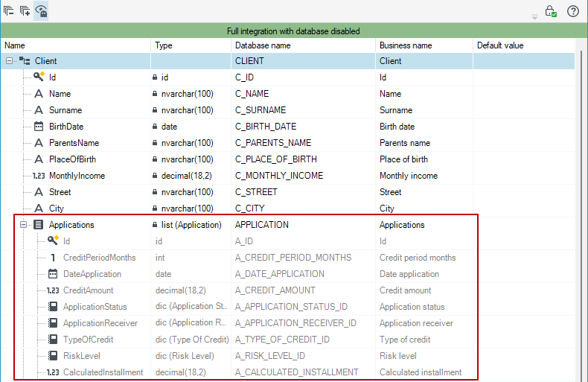This screenshot has width=588, height=382.
Task: Click the A_CREDIT_AMOUNT database name cell
Action: tap(303, 290)
